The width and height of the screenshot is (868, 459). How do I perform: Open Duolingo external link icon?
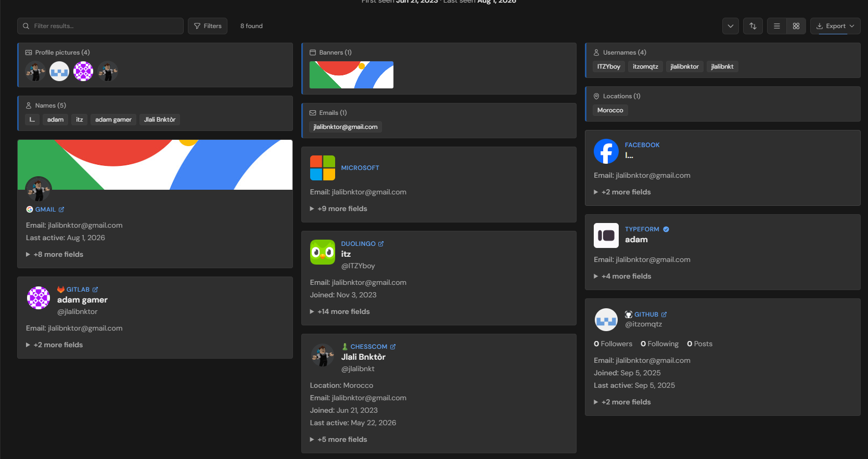[381, 244]
